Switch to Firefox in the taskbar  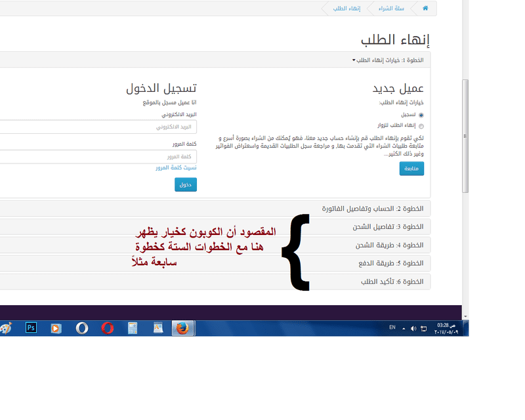[x=183, y=328]
